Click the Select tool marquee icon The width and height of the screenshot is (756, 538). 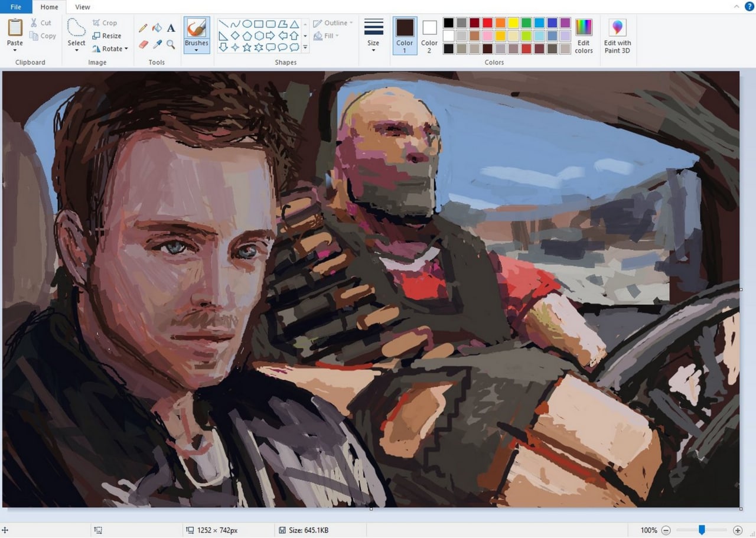pyautogui.click(x=76, y=28)
